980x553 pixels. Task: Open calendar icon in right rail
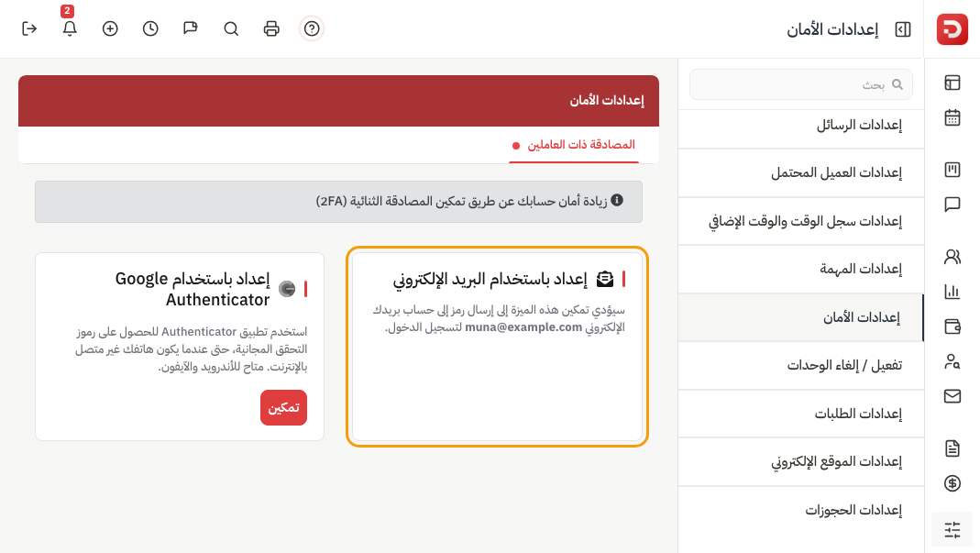tap(952, 117)
